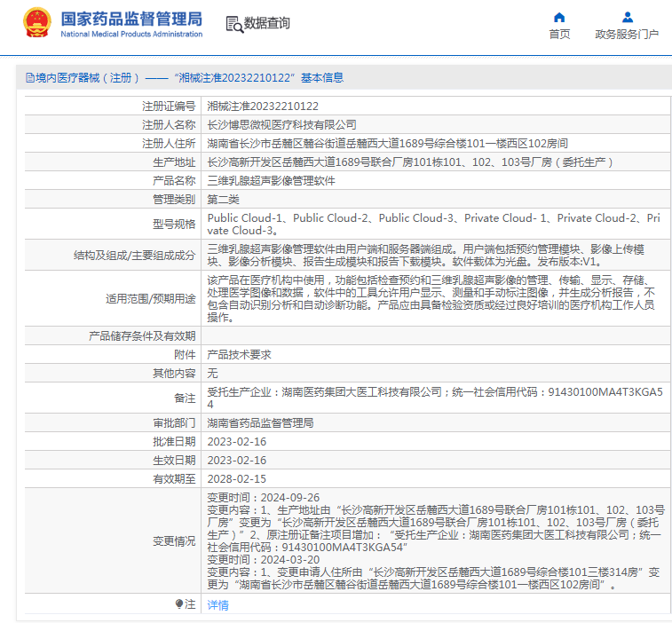This screenshot has width=672, height=623.
Task: Select registration number 湘械注准20232210122 value
Action: tap(263, 106)
